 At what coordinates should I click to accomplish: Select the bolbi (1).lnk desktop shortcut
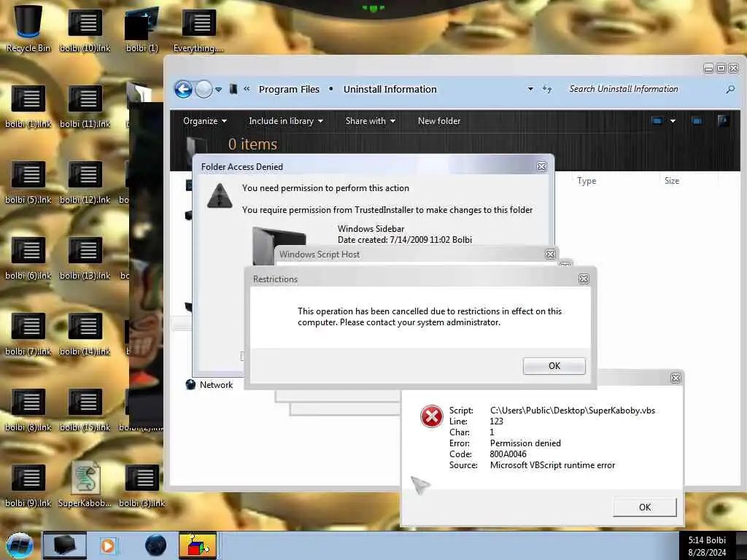click(x=28, y=106)
